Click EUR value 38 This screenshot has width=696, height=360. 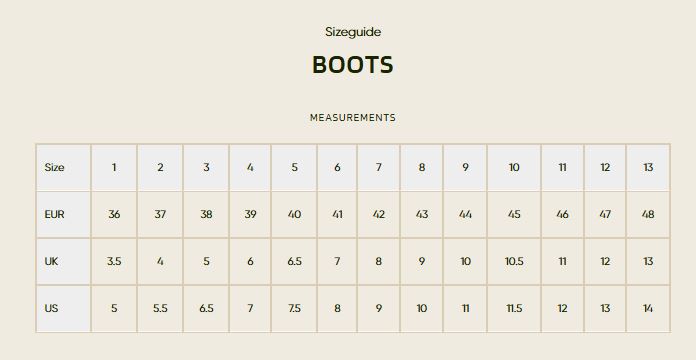coord(206,214)
